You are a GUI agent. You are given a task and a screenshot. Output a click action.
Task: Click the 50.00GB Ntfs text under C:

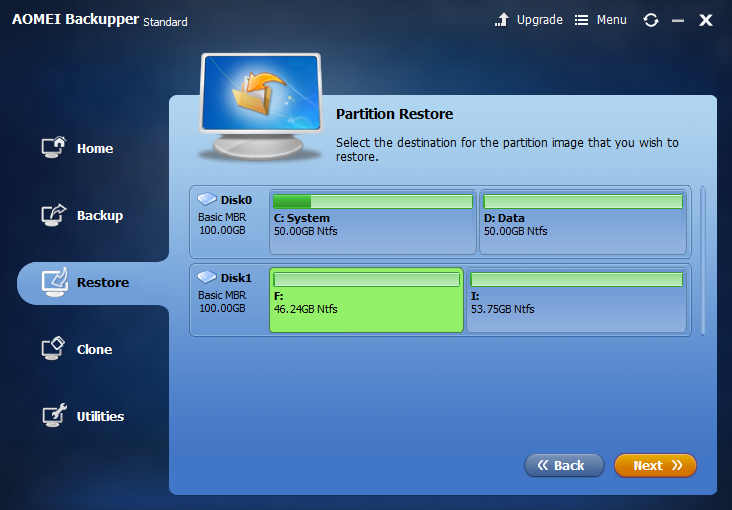click(x=305, y=231)
